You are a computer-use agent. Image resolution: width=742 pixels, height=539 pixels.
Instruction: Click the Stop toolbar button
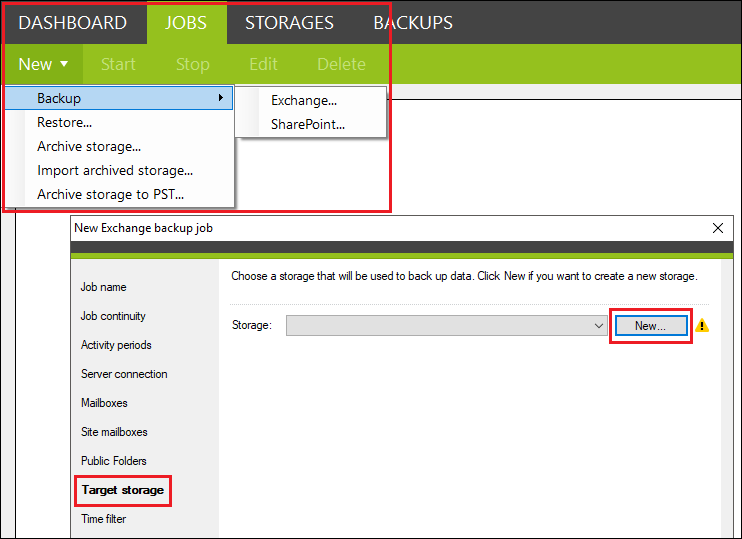point(193,64)
